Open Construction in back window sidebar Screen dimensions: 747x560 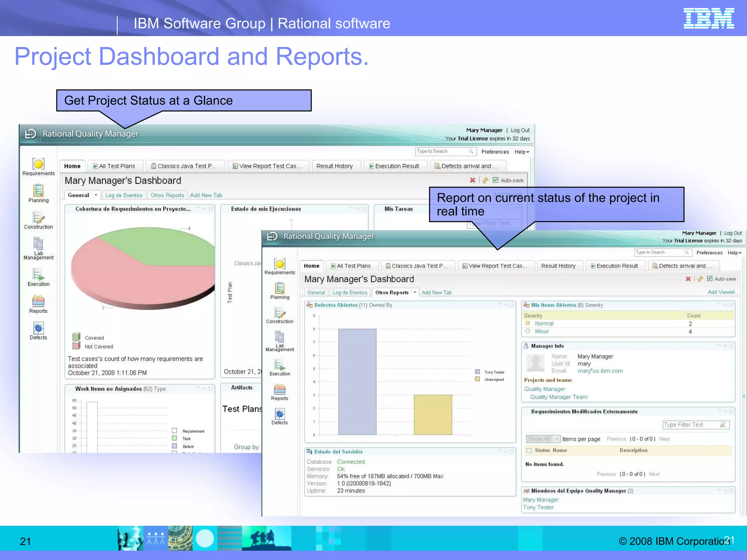pyautogui.click(x=38, y=221)
